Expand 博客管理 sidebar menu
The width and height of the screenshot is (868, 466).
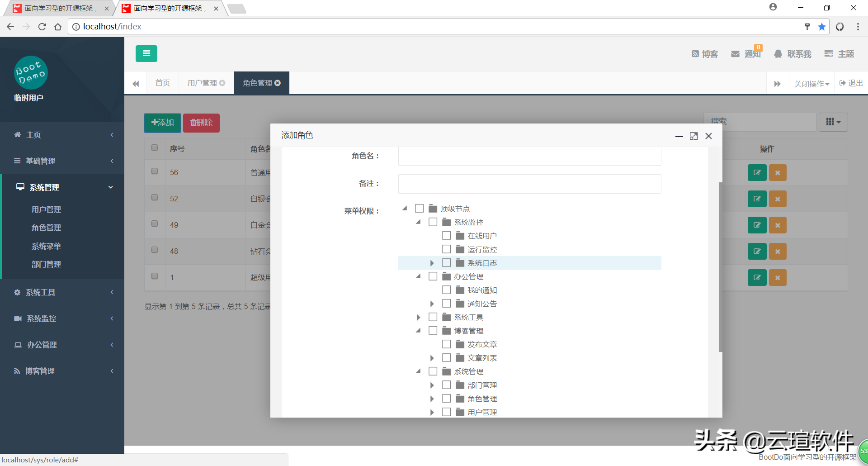[x=62, y=371]
